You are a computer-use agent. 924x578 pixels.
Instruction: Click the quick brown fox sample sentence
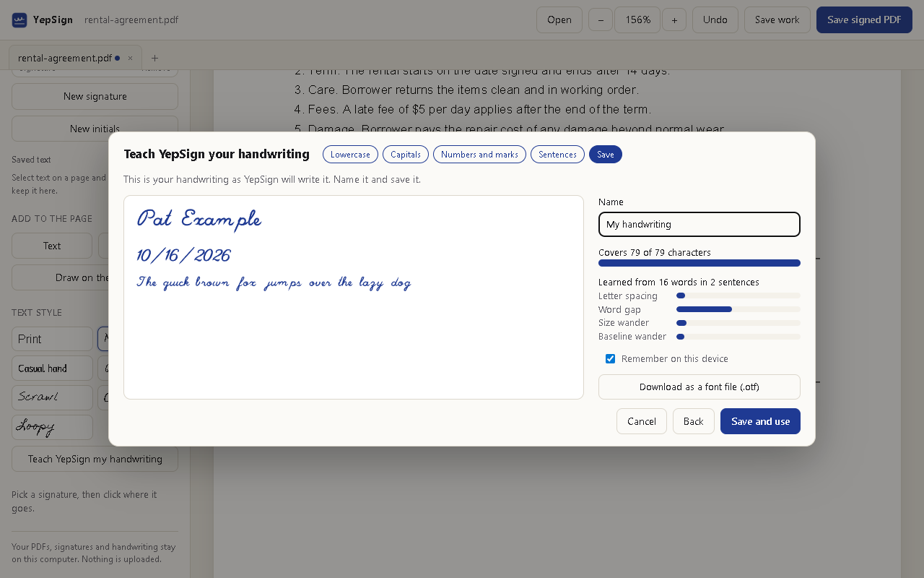274,282
